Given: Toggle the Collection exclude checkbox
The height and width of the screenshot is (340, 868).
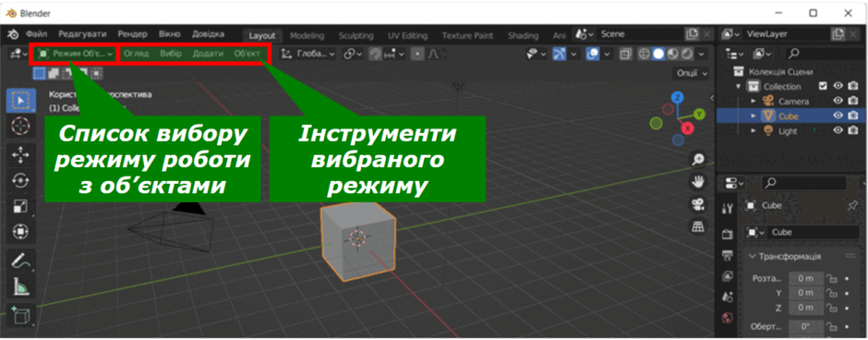Looking at the screenshot, I should [x=823, y=86].
